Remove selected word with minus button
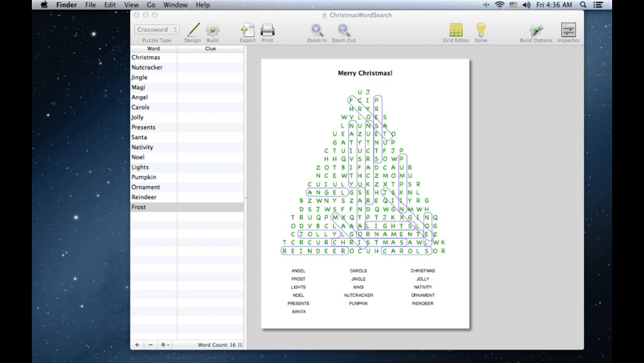 click(150, 344)
